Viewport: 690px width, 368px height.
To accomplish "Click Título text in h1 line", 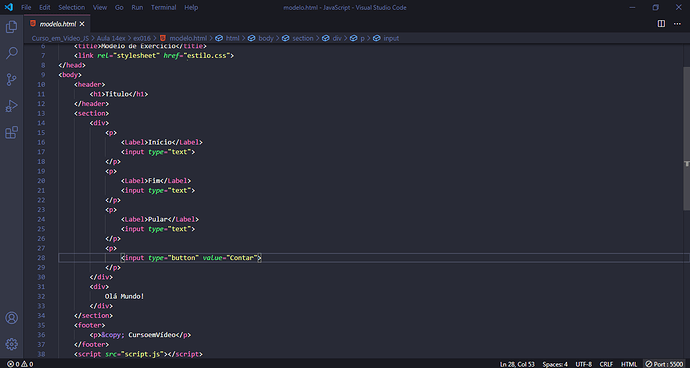I will click(116, 94).
